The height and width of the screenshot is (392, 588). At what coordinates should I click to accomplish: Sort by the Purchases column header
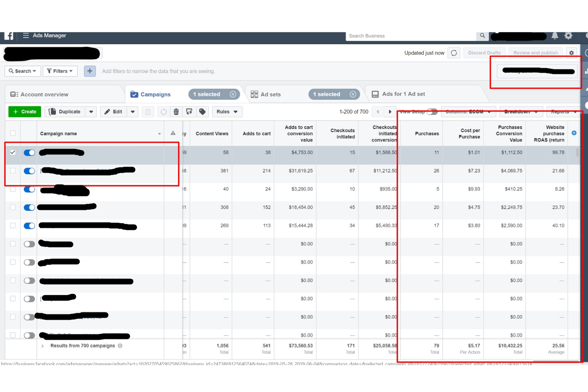tap(427, 134)
